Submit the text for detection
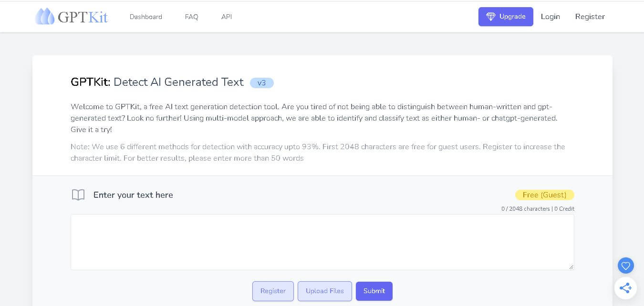 tap(374, 291)
